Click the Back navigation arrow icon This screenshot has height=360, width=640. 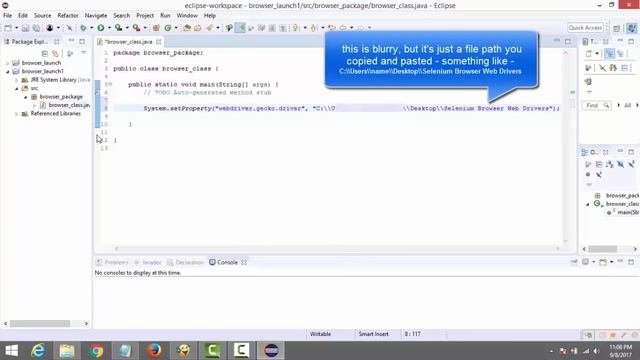pyautogui.click(x=343, y=28)
